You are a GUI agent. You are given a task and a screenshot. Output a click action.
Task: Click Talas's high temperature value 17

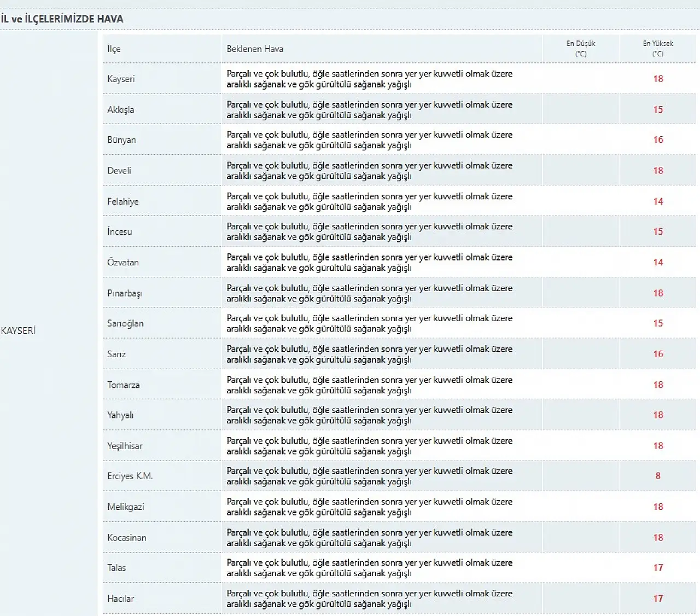pyautogui.click(x=658, y=567)
